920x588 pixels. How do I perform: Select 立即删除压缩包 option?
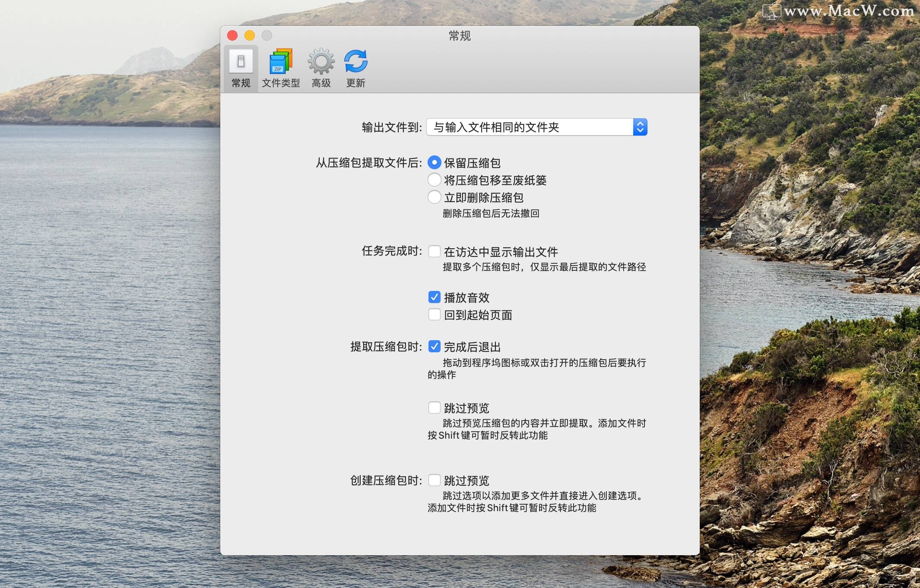(x=434, y=197)
